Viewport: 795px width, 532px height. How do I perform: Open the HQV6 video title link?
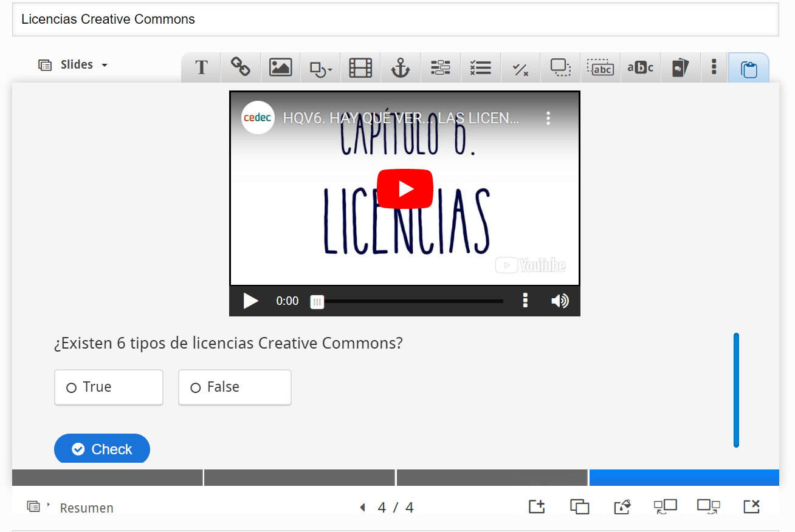coord(401,118)
